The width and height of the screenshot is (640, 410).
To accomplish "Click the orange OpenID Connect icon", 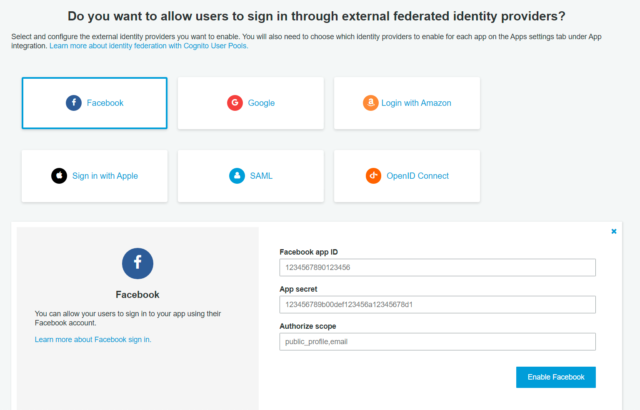I will coord(373,176).
